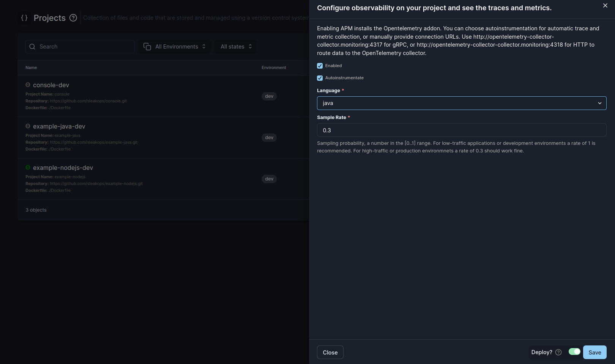615x364 pixels.
Task: Click the example-java.git repository link
Action: (93, 142)
